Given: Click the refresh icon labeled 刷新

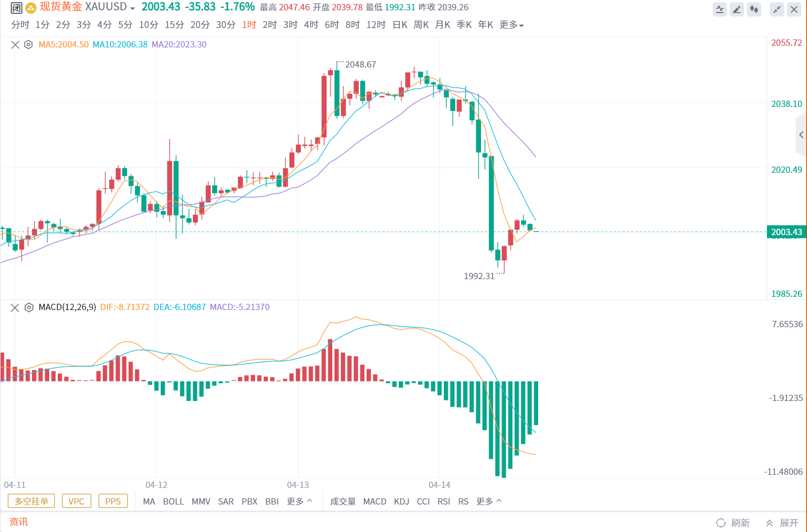Looking at the screenshot, I should (x=733, y=523).
